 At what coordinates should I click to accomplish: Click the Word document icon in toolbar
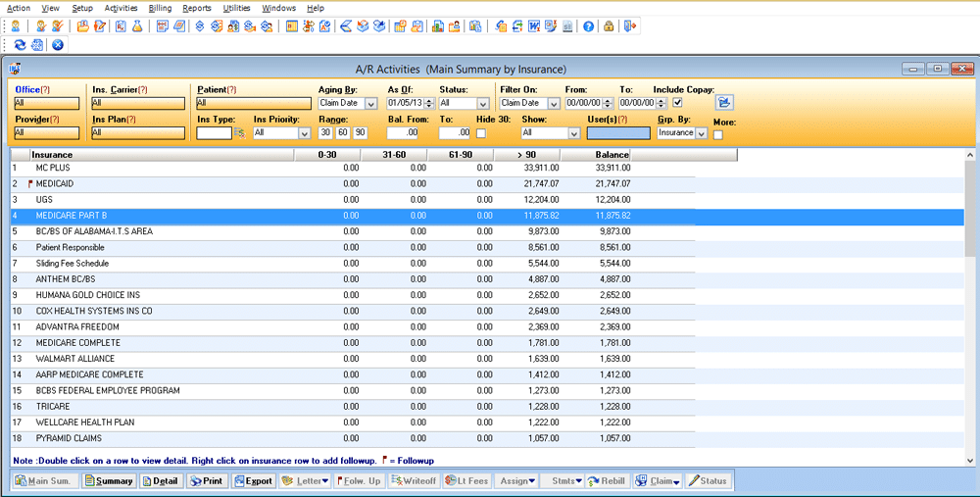pos(534,26)
